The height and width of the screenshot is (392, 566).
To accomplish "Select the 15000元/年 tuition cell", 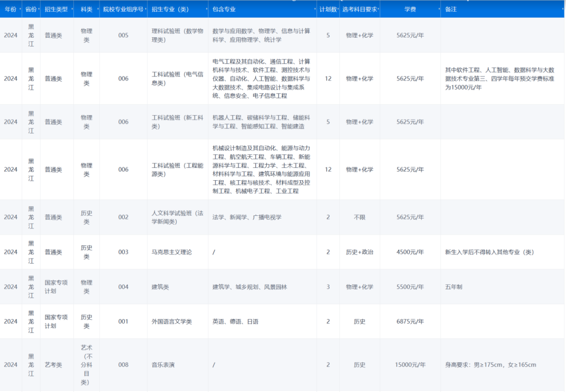I will pyautogui.click(x=410, y=365).
